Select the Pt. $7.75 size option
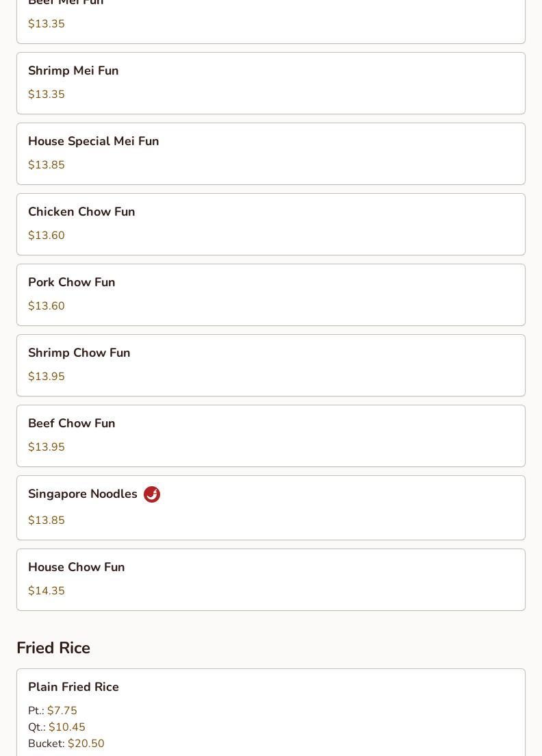The image size is (542, 756). coord(53,711)
